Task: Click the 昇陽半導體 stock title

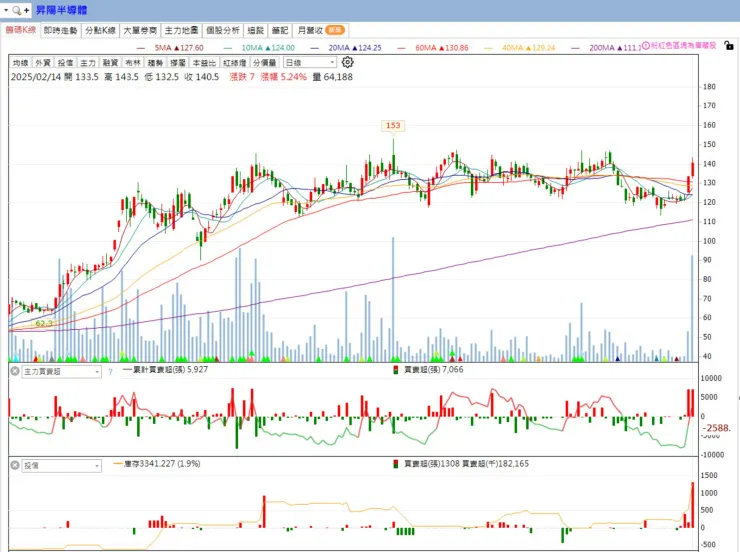Action: pos(61,10)
